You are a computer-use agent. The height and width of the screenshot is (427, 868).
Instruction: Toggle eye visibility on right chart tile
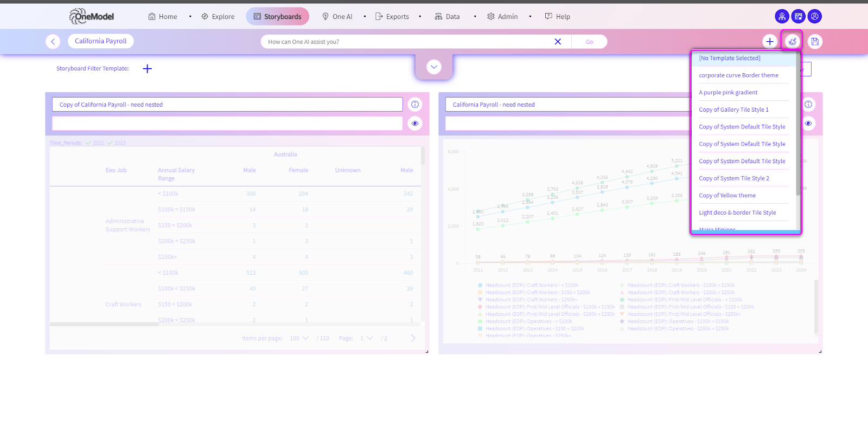pos(808,124)
